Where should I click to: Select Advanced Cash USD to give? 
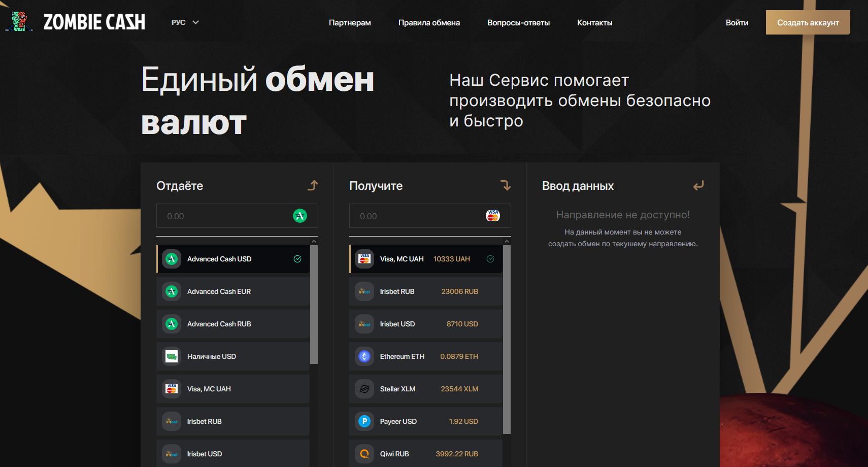pos(233,259)
